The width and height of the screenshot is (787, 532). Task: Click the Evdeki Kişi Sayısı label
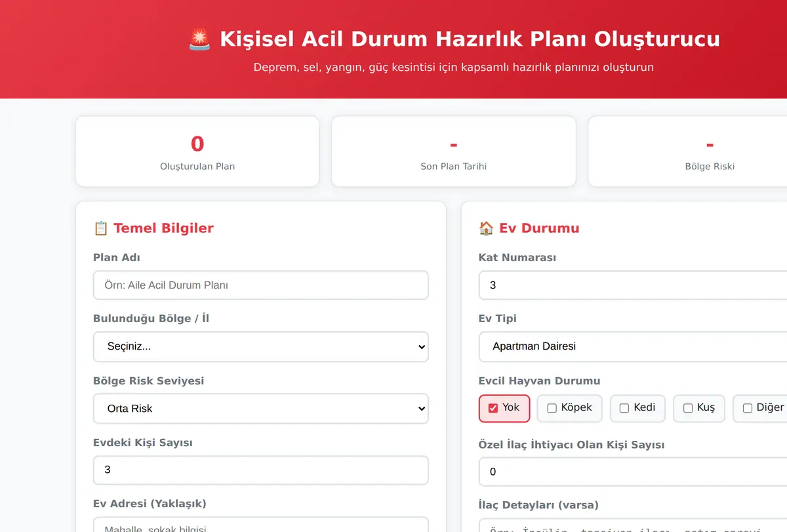[143, 443]
